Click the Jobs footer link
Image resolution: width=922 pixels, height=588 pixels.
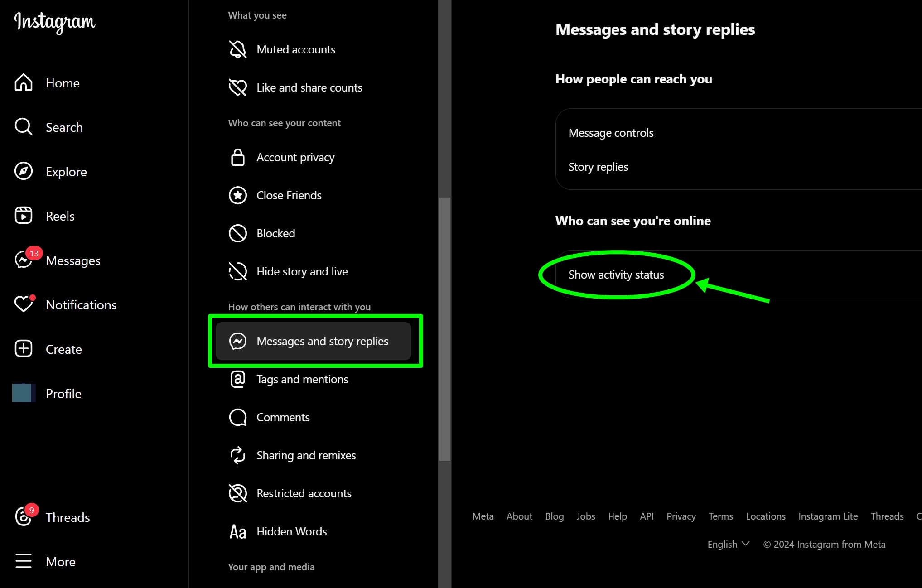point(585,516)
